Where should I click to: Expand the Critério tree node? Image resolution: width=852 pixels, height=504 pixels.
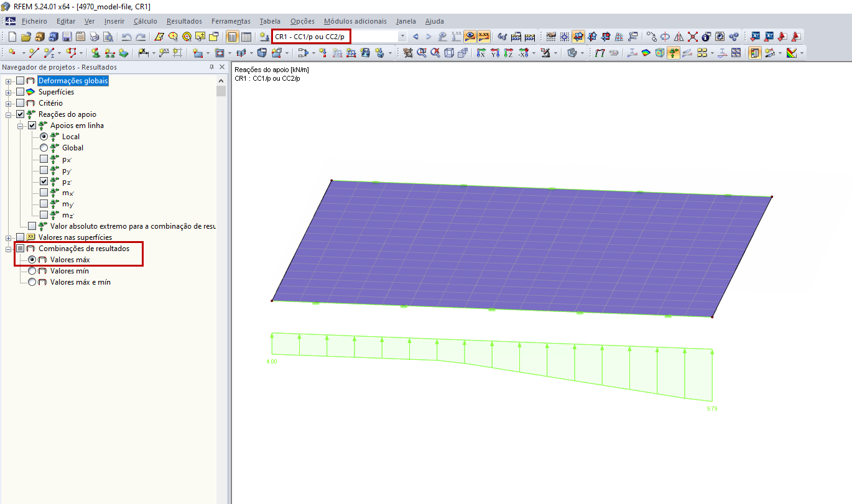click(x=9, y=103)
